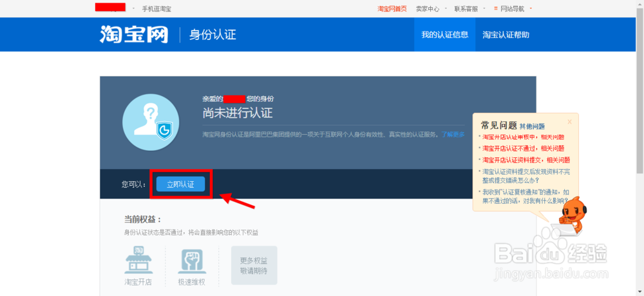644x296 pixels.
Task: Click the 身份认证 page title
Action: [213, 35]
